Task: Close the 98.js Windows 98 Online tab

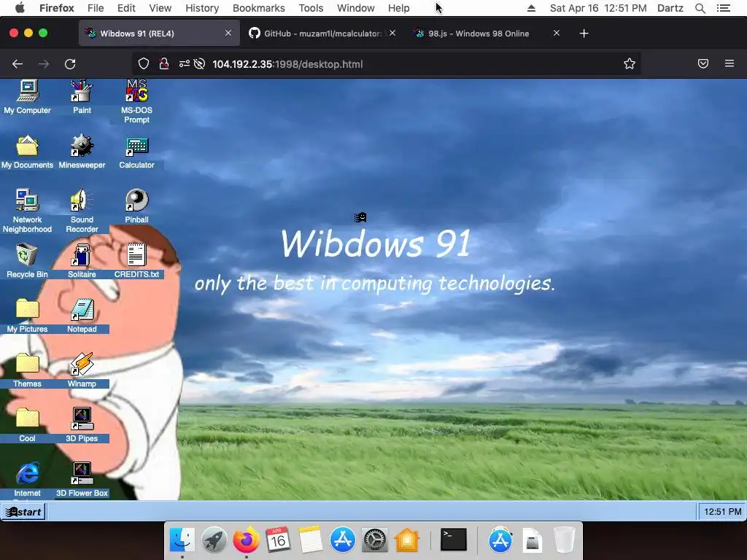Action: point(557,33)
